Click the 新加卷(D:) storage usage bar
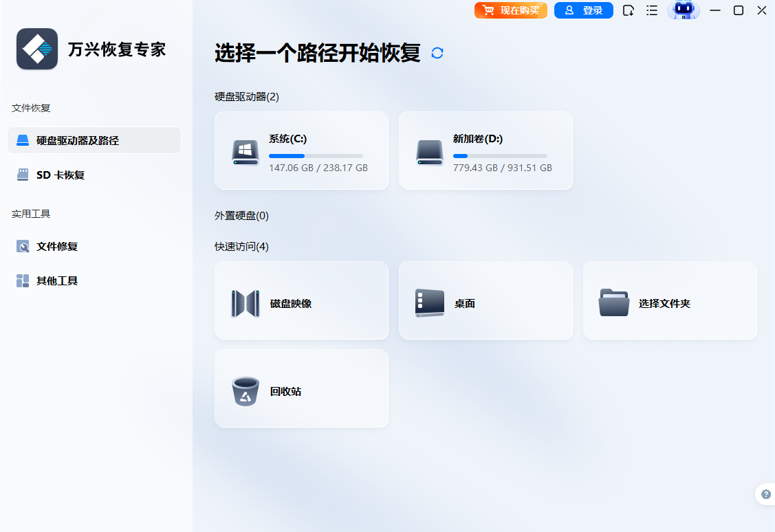This screenshot has width=775, height=532. pos(500,156)
